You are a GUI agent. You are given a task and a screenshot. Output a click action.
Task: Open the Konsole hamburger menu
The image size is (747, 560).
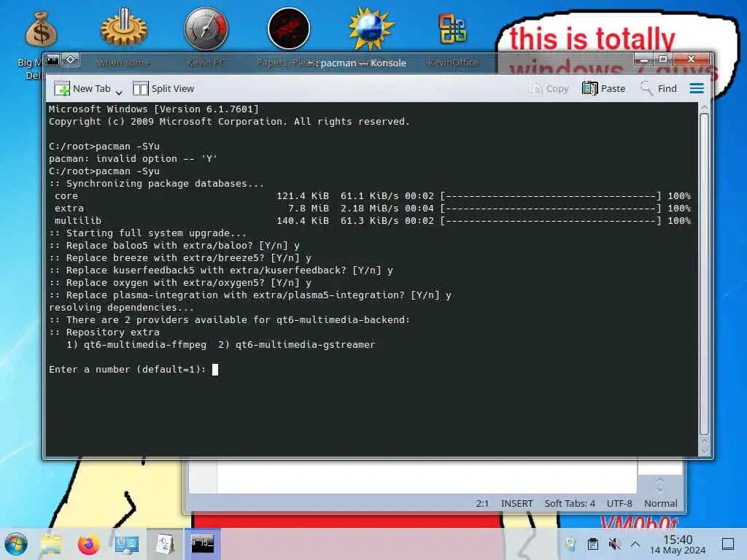tap(697, 88)
